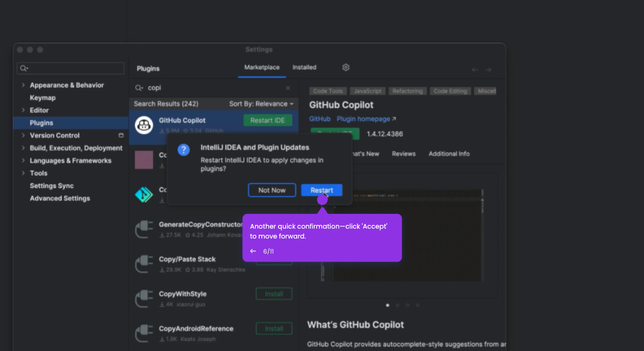Select the second screenshot carousel dot

click(398, 305)
